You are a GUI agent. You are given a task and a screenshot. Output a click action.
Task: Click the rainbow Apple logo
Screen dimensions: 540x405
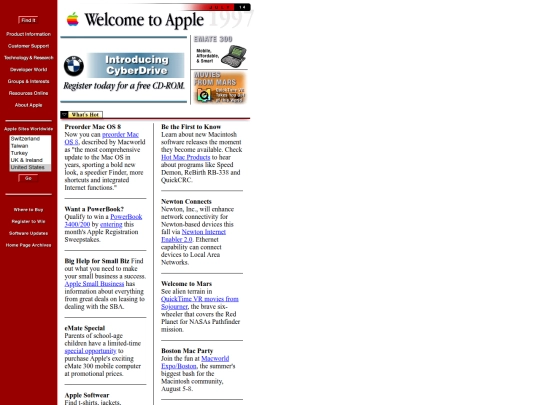[73, 19]
